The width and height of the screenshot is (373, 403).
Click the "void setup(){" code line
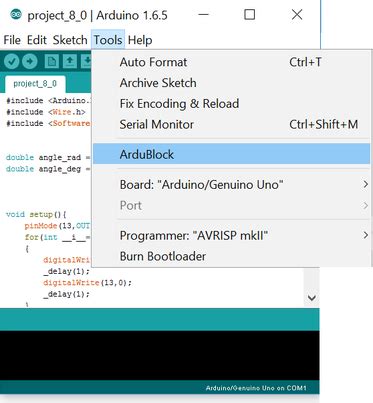(36, 214)
